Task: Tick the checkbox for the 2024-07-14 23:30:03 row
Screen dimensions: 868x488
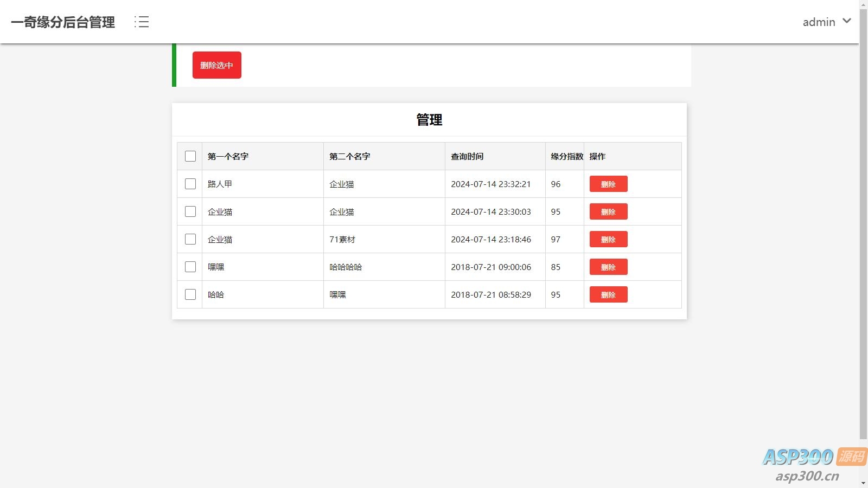Action: (190, 211)
